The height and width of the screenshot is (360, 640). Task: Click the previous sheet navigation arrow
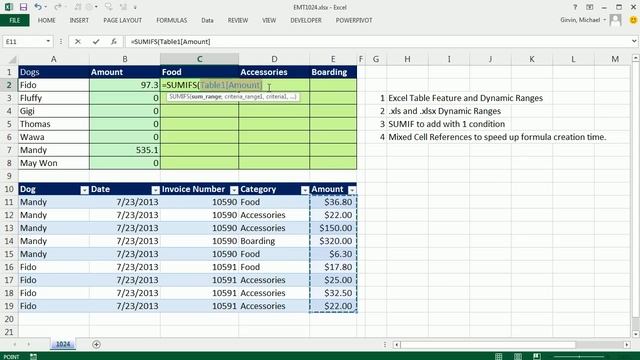[x=14, y=344]
